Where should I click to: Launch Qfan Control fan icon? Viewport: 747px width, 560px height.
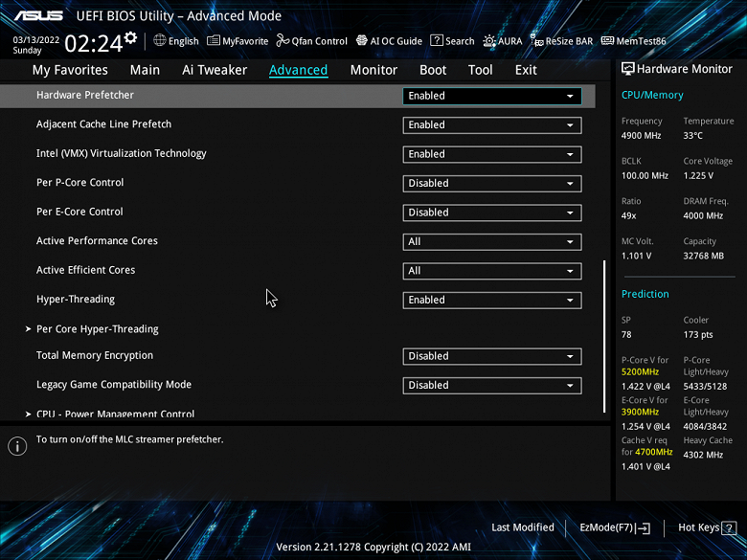(x=283, y=40)
